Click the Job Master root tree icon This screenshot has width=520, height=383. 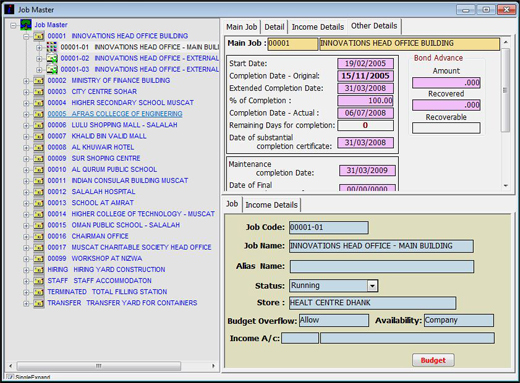click(26, 25)
